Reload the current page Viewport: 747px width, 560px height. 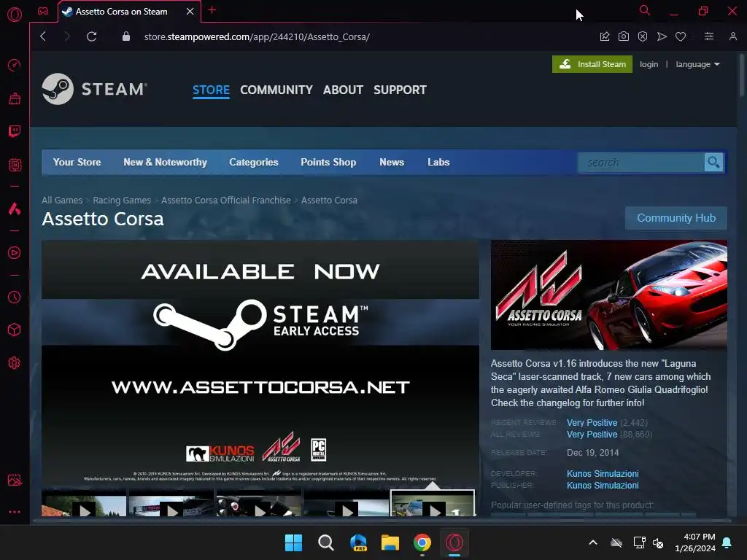tap(91, 36)
